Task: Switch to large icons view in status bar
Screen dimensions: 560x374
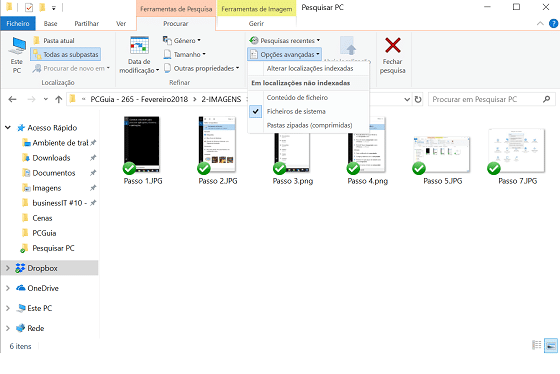Action: 551,345
